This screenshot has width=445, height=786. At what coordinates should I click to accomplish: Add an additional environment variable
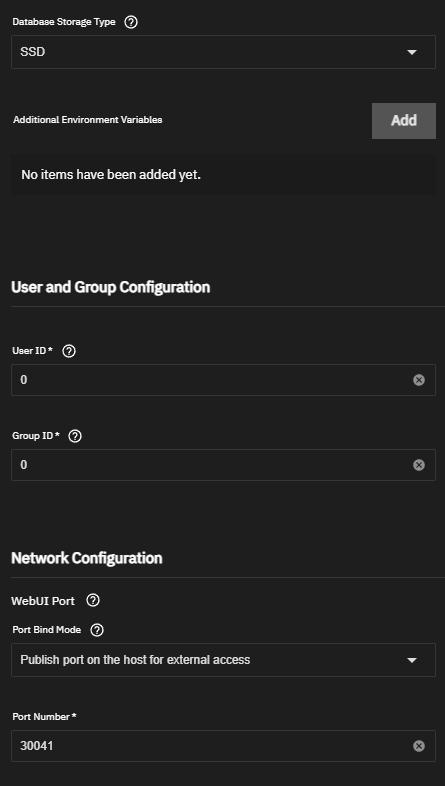pyautogui.click(x=404, y=121)
